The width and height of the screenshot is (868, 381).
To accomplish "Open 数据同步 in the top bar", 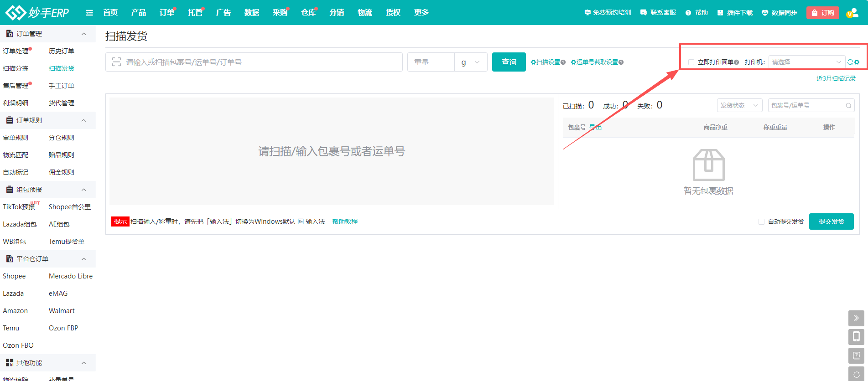I will (x=780, y=13).
